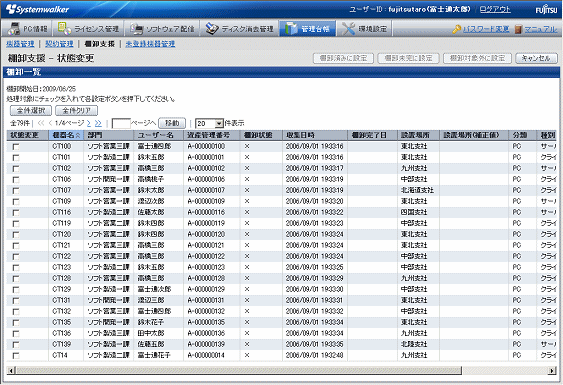Image resolution: width=563 pixels, height=385 pixels.
Task: Click the page number input field
Action: [121, 124]
